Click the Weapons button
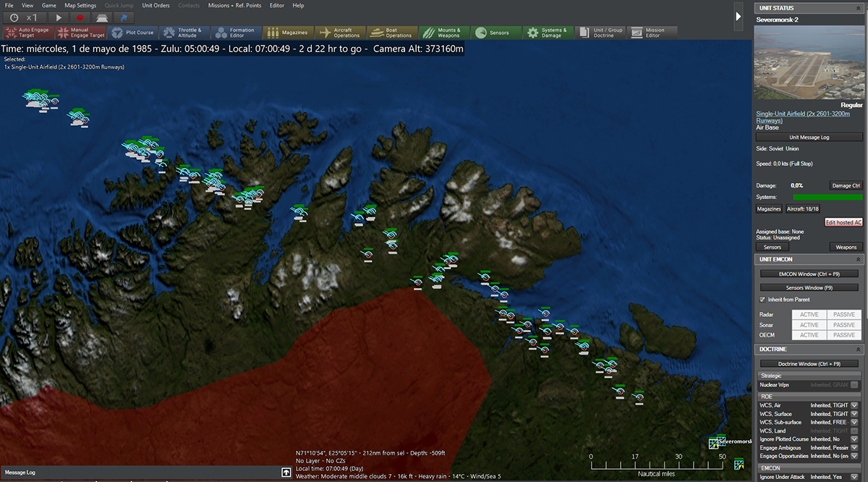Image resolution: width=868 pixels, height=482 pixels. pyautogui.click(x=846, y=247)
